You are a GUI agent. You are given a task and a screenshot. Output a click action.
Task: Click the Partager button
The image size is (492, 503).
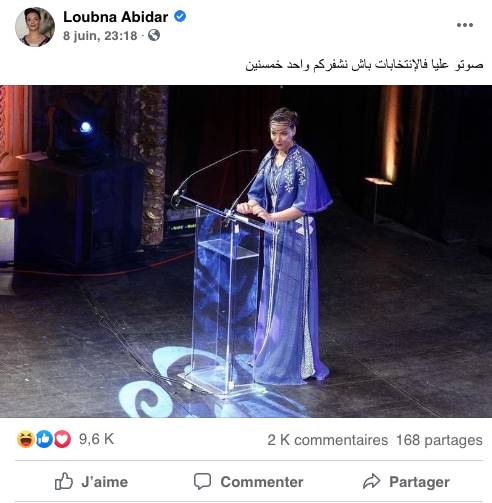[406, 482]
